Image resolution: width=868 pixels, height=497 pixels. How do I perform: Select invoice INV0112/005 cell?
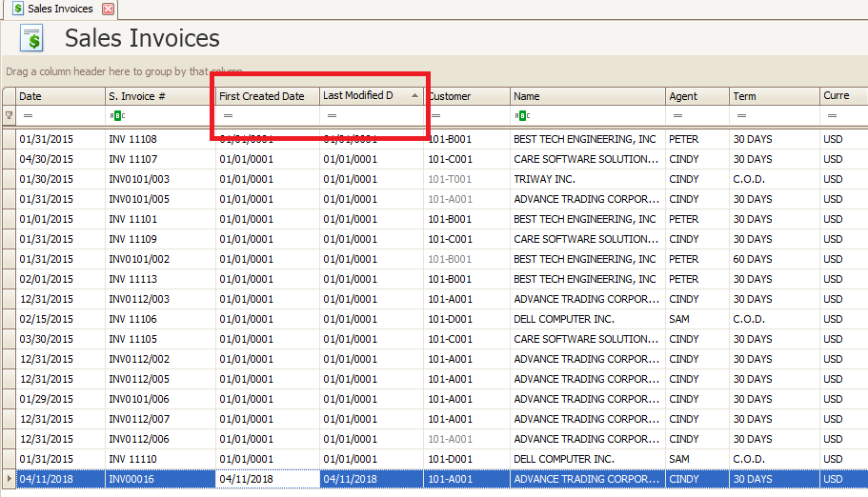(x=160, y=379)
